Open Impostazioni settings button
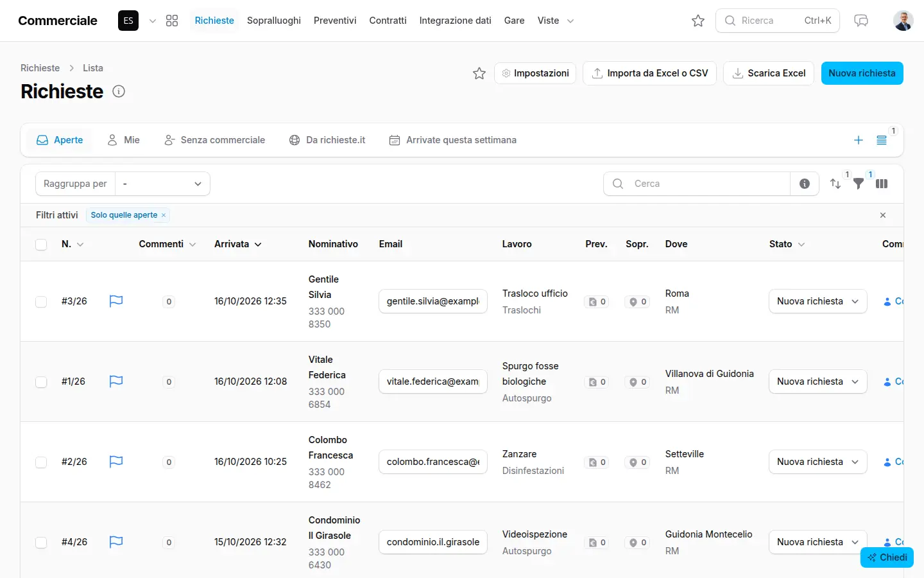The image size is (924, 578). [x=535, y=73]
